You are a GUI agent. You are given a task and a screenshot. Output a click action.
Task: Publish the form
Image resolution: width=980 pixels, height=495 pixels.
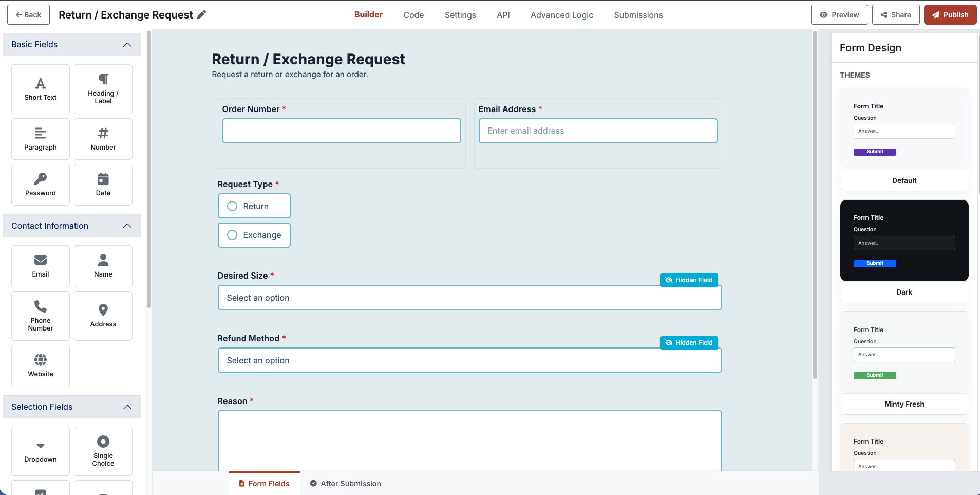950,14
